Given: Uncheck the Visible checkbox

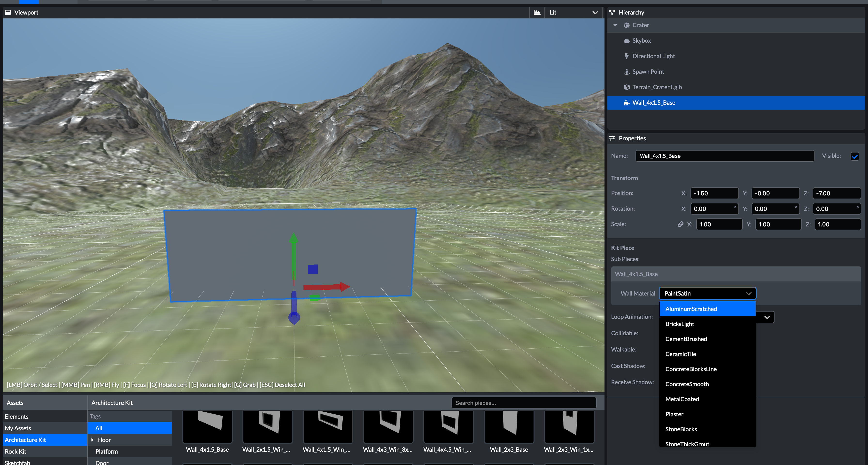Looking at the screenshot, I should (854, 156).
